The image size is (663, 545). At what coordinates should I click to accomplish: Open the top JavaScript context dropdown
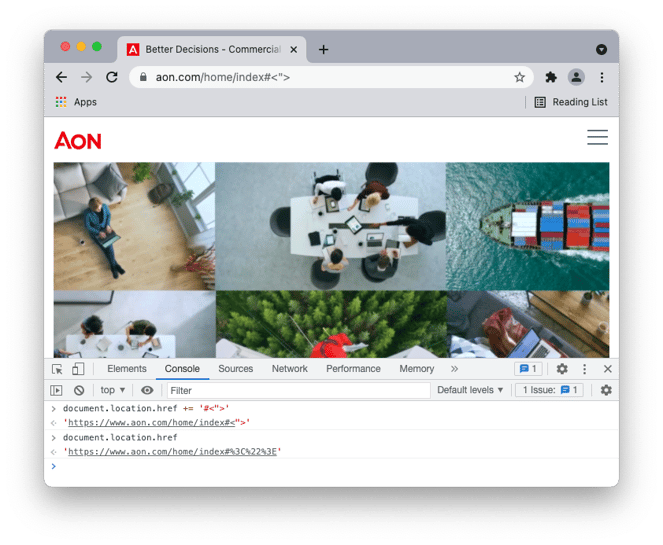click(x=112, y=390)
